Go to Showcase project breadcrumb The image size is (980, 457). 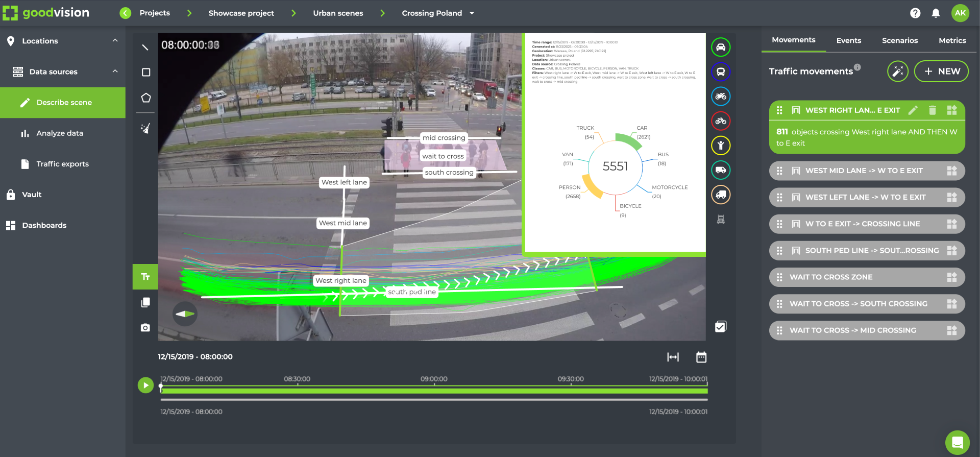241,13
